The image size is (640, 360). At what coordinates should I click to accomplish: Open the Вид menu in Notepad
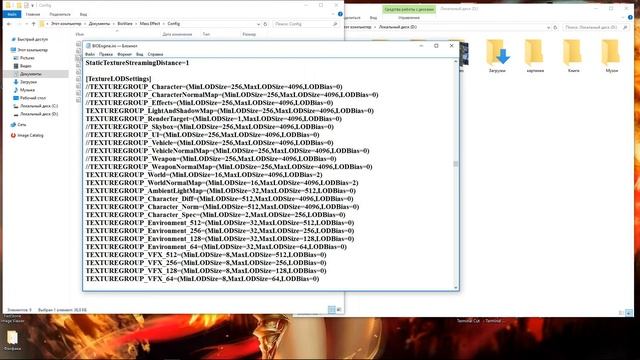pyautogui.click(x=140, y=54)
